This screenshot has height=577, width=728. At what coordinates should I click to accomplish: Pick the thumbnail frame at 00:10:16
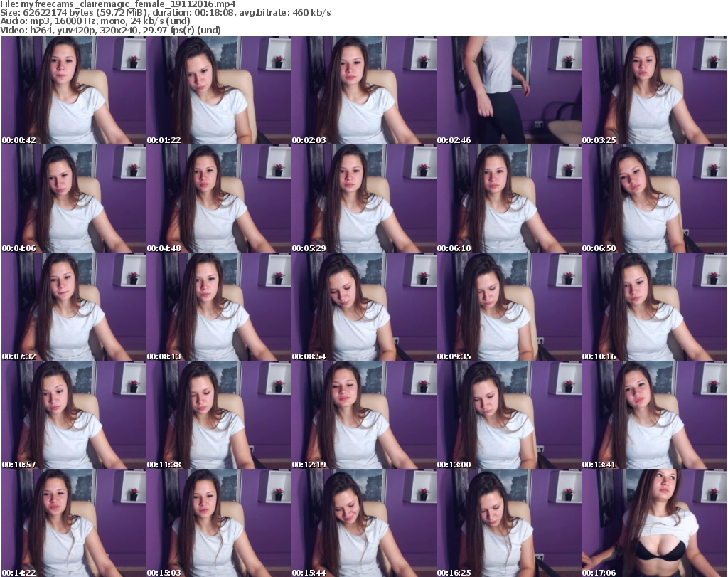654,307
